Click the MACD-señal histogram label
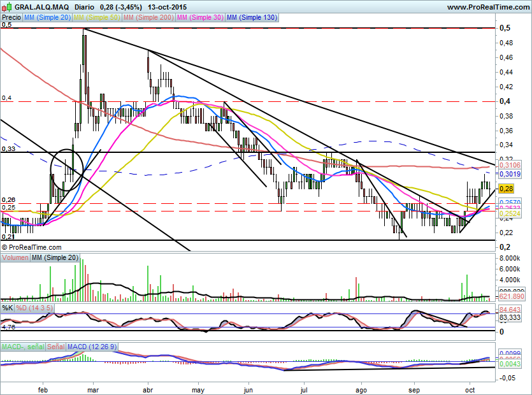532x395 pixels. [22, 347]
